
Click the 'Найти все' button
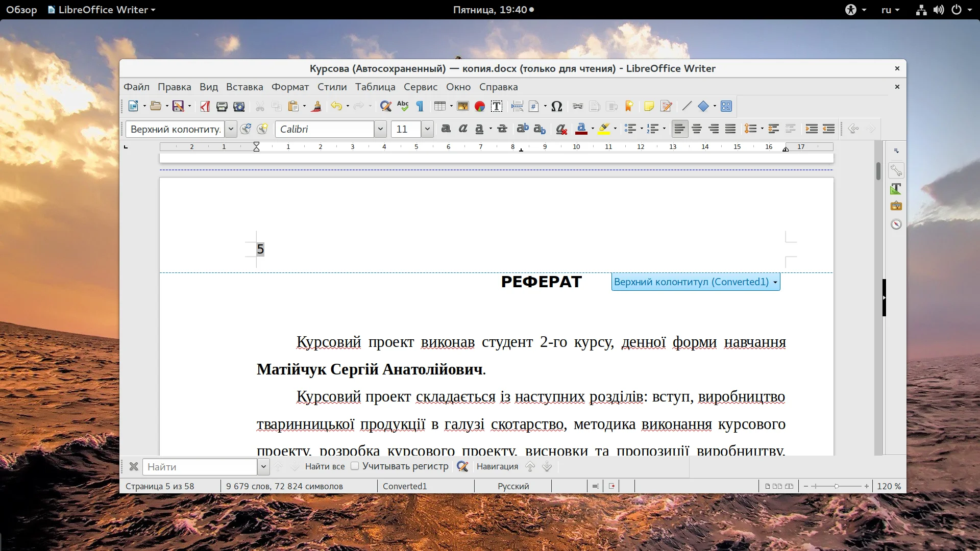pyautogui.click(x=325, y=466)
